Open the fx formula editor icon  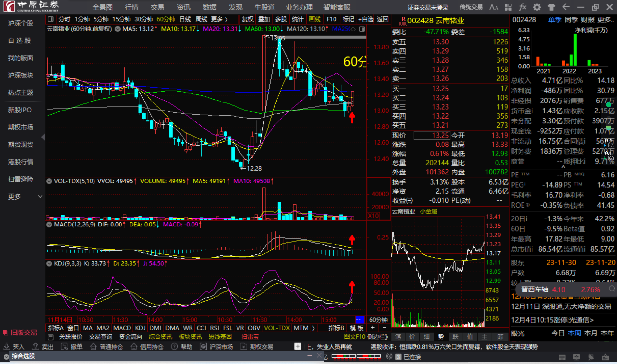point(523,7)
